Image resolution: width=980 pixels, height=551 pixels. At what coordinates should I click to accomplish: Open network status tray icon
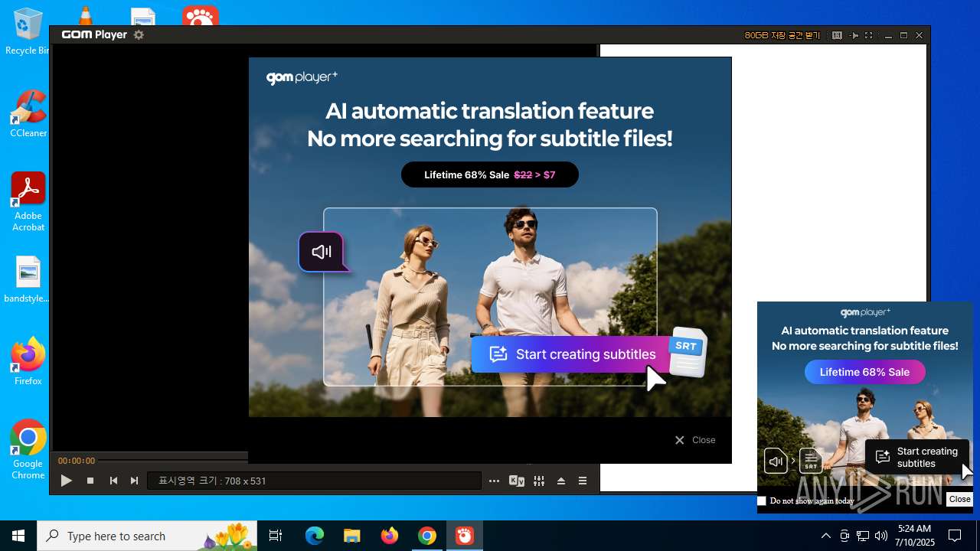[863, 536]
